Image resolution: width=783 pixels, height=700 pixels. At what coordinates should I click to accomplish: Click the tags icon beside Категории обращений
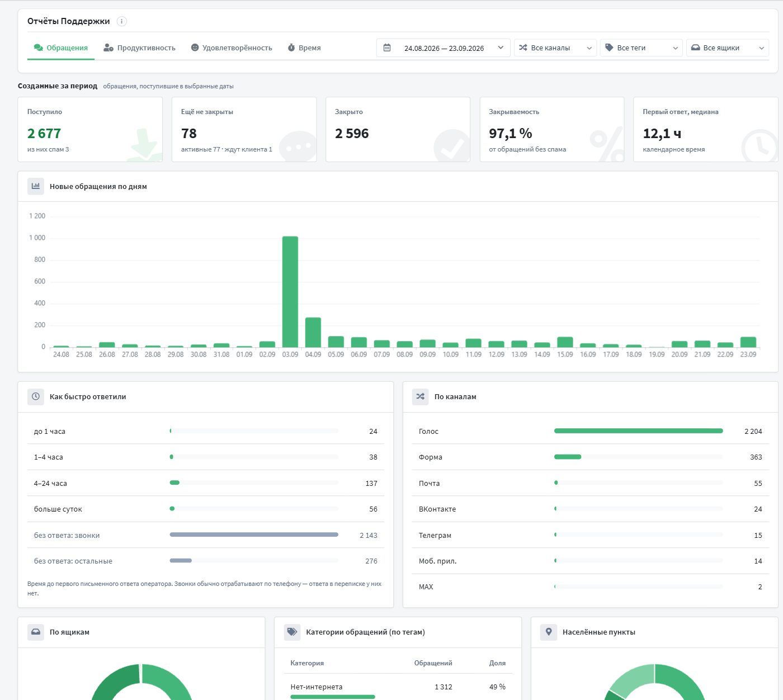pos(293,632)
